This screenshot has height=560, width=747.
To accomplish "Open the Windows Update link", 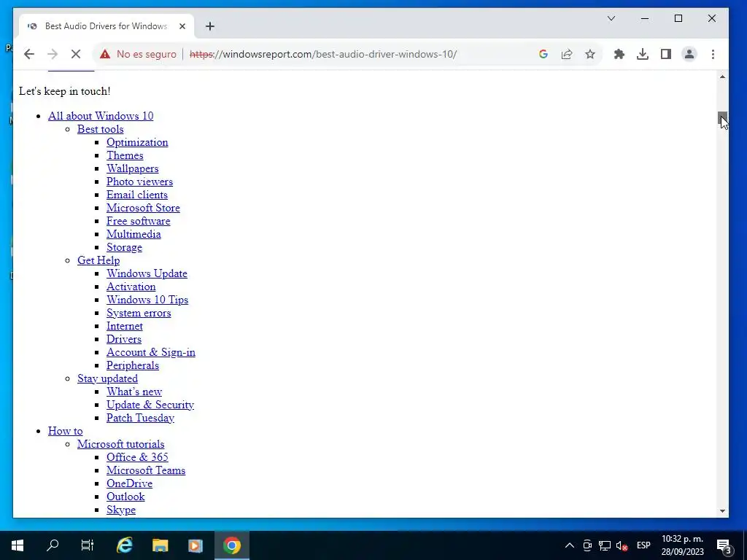I will click(147, 273).
